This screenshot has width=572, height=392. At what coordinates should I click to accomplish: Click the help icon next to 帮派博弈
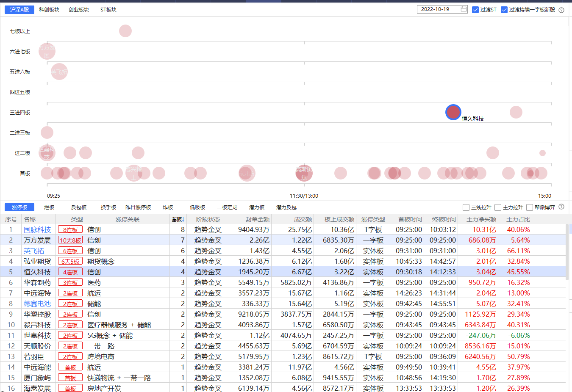click(x=561, y=207)
